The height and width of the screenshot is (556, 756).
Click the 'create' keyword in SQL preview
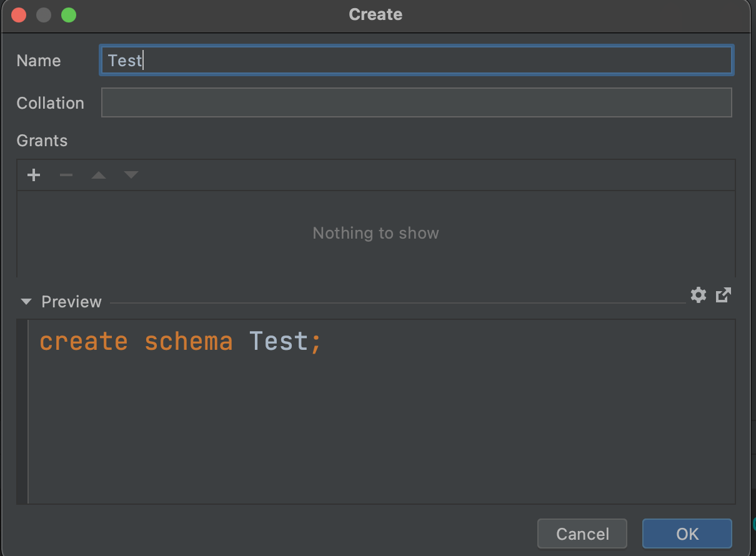(x=83, y=342)
